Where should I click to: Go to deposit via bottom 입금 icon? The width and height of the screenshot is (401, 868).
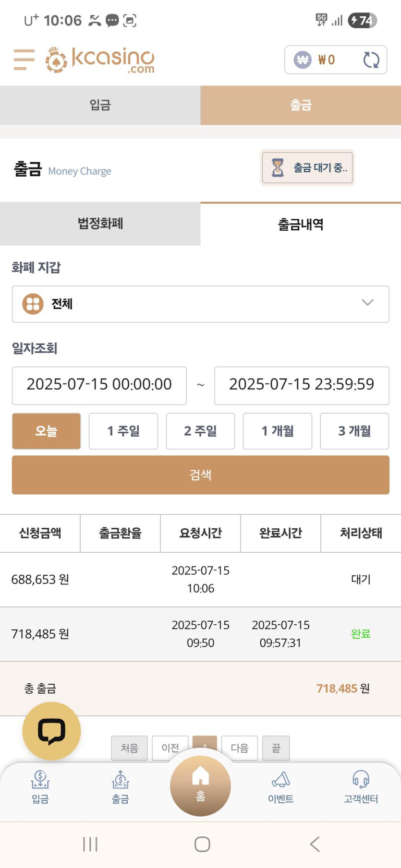[x=40, y=787]
